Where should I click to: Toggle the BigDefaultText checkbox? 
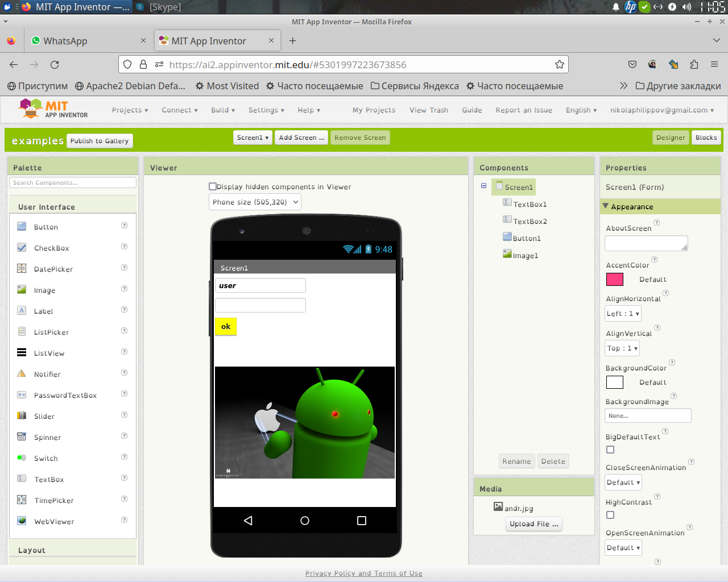[610, 450]
